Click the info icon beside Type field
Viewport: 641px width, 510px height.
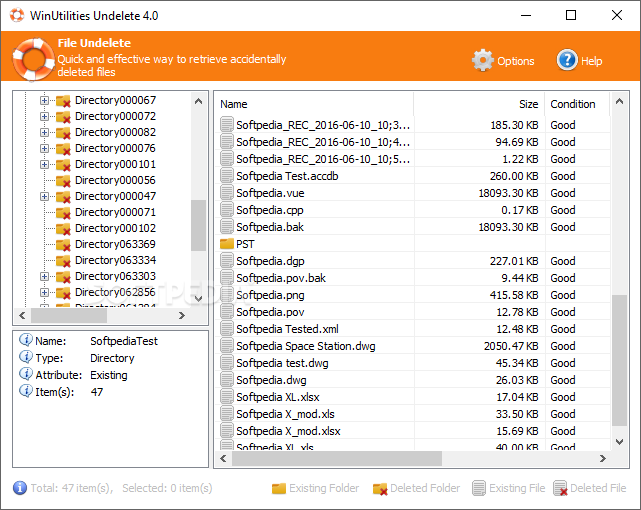[x=26, y=357]
